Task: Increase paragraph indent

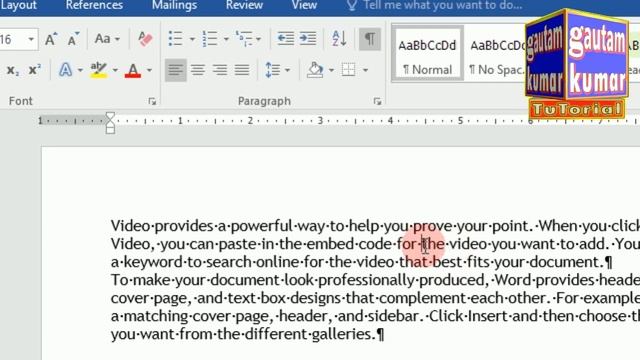Action: (308, 39)
